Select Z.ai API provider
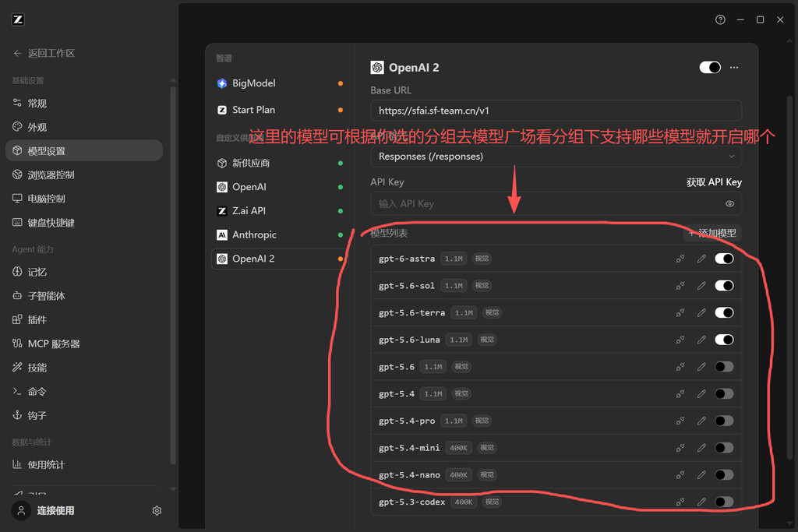798x532 pixels. point(280,211)
